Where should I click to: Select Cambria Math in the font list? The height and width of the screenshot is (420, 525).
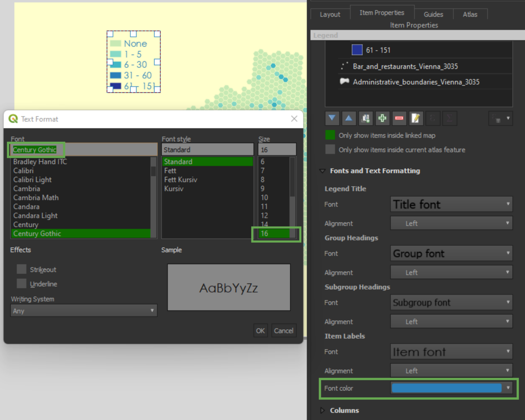(36, 198)
